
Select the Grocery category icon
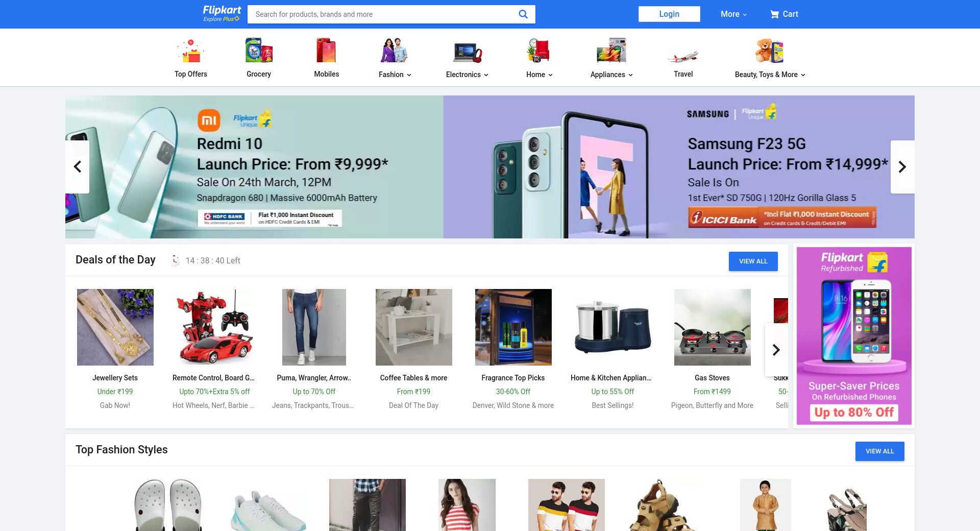(259, 51)
